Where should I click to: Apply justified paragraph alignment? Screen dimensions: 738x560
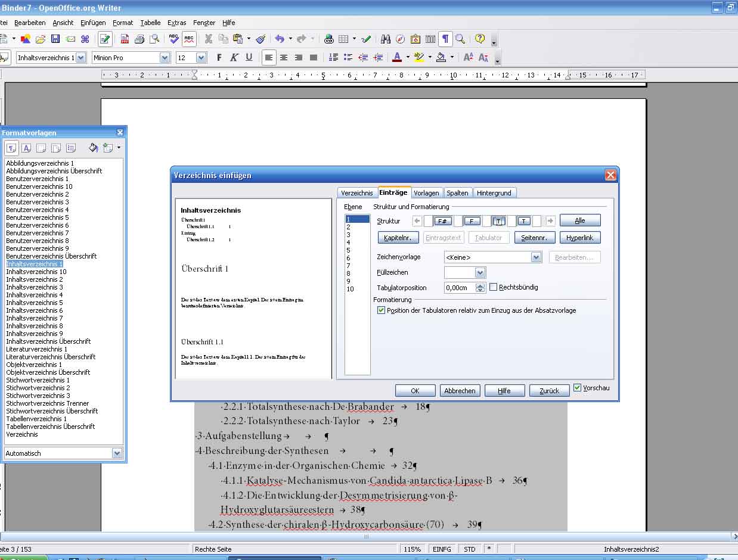314,58
